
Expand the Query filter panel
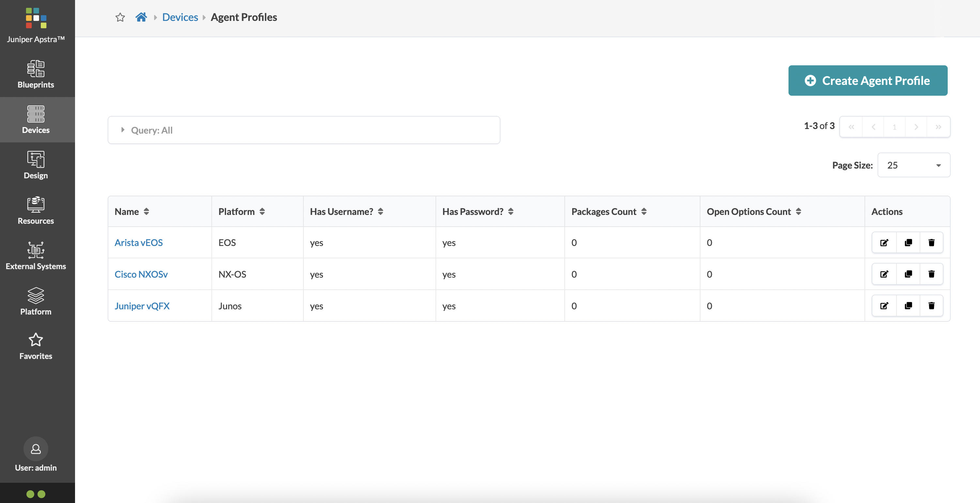pyautogui.click(x=122, y=130)
